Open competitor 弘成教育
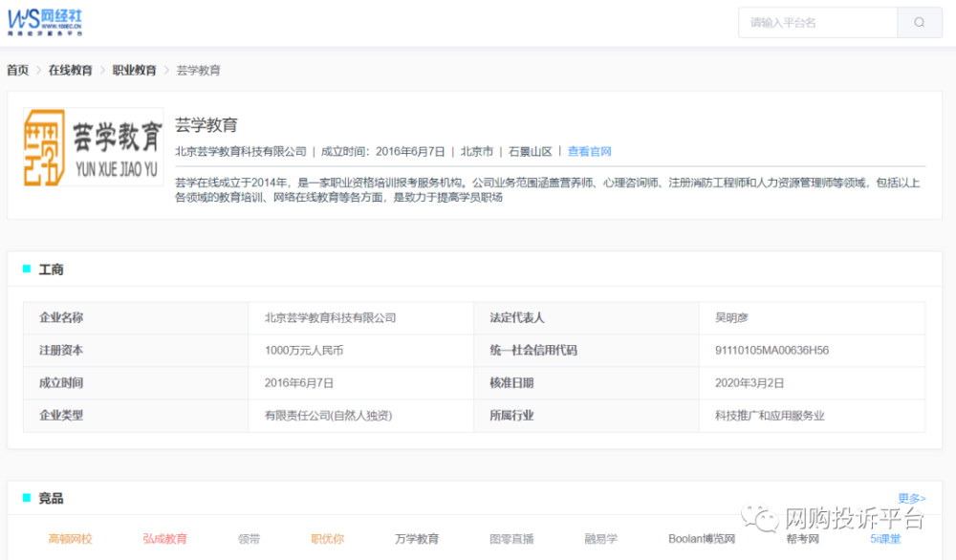956x560 pixels. [164, 539]
